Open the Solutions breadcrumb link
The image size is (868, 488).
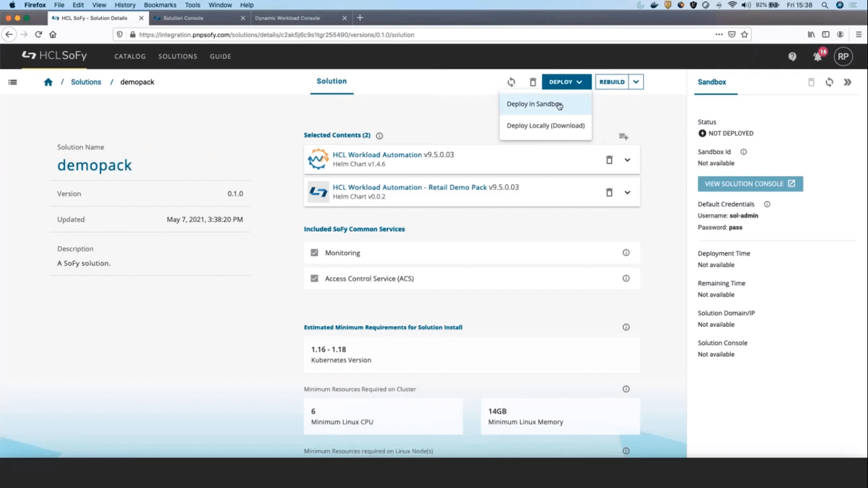pyautogui.click(x=86, y=82)
